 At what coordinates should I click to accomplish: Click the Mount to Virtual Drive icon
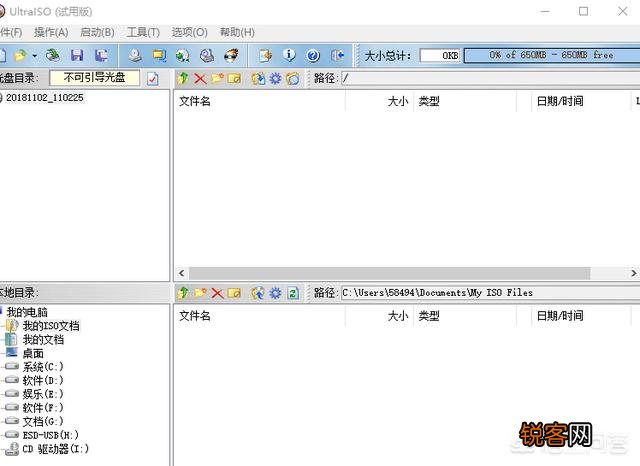coord(207,55)
